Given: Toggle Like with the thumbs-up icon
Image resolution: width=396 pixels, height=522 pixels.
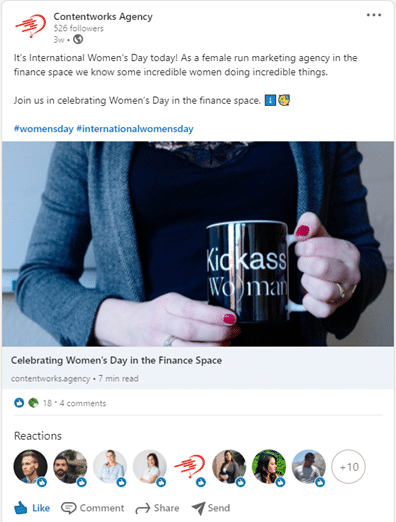Looking at the screenshot, I should [21, 508].
